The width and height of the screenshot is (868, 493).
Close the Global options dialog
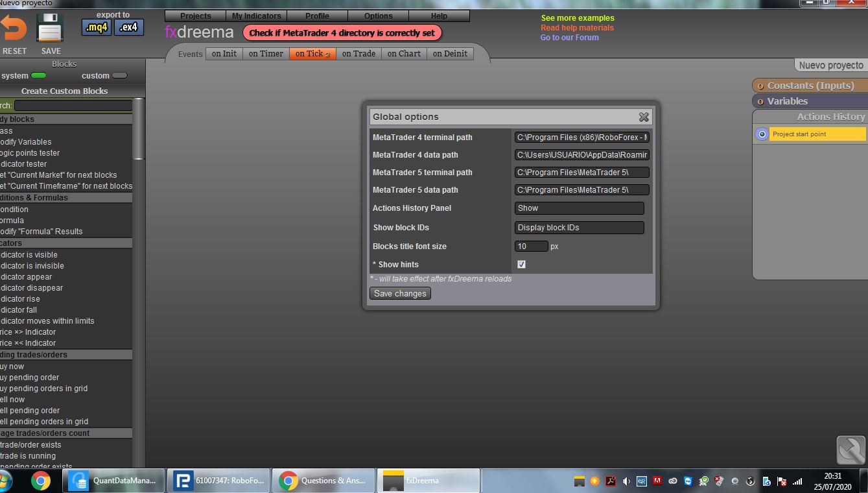point(644,117)
